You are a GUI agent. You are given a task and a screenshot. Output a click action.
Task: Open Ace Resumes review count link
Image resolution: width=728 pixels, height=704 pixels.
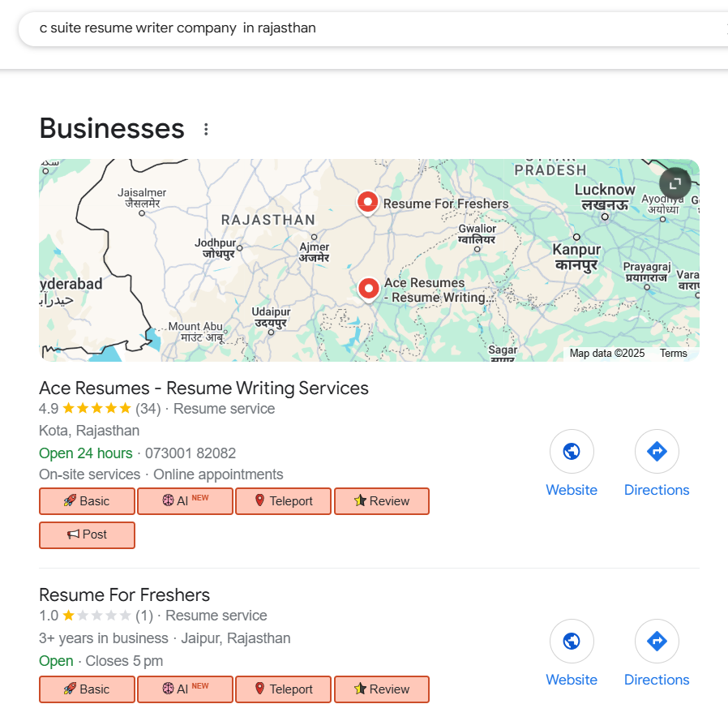(148, 409)
